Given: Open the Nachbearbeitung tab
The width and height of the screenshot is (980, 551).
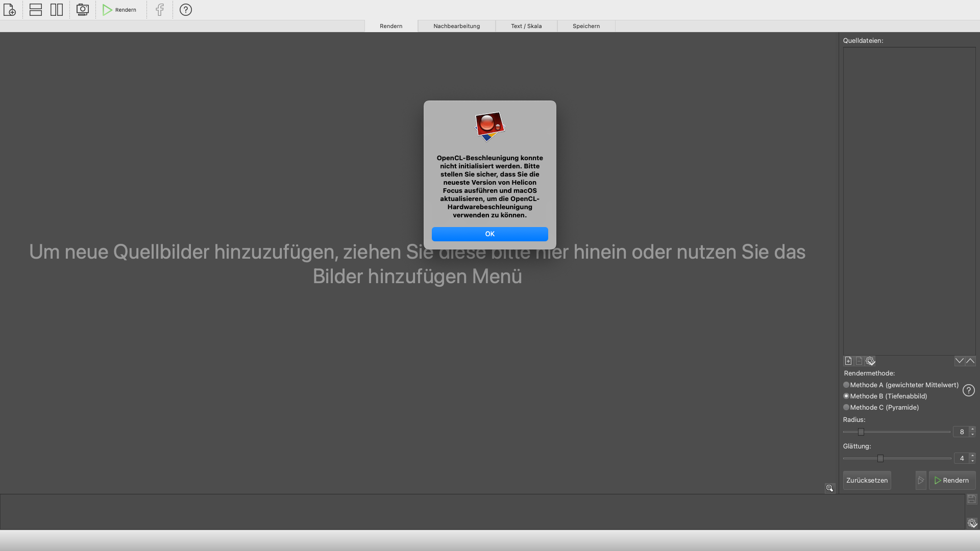Looking at the screenshot, I should coord(457,26).
